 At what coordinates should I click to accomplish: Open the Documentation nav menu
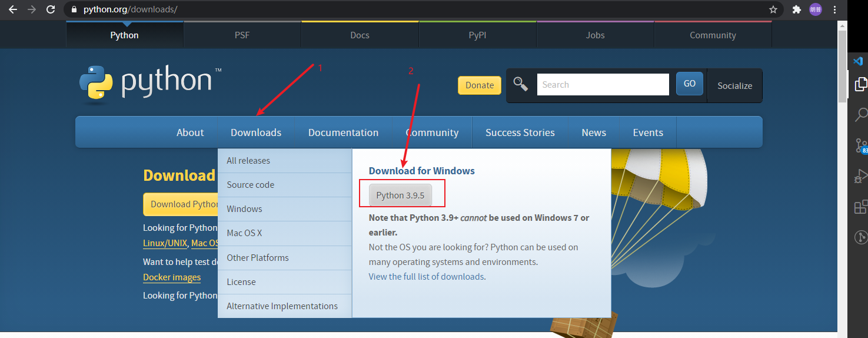[344, 132]
